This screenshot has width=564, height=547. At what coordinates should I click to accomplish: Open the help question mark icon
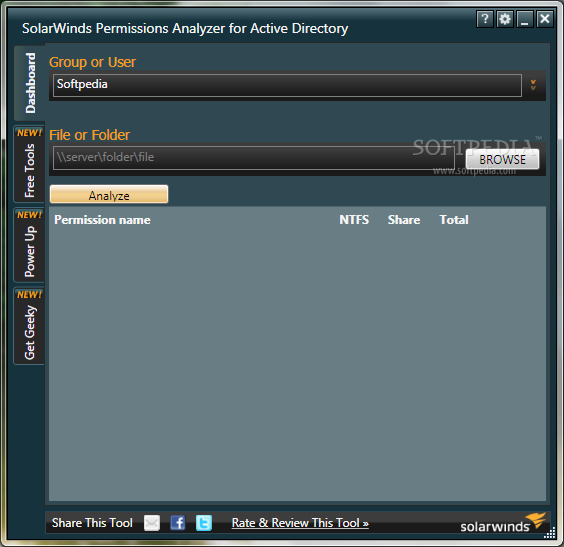485,19
